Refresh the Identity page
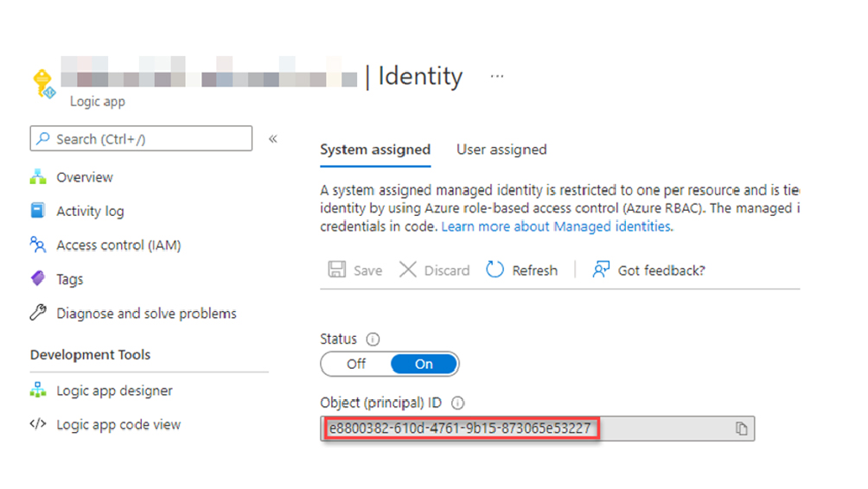This screenshot has height=489, width=868. (x=521, y=270)
